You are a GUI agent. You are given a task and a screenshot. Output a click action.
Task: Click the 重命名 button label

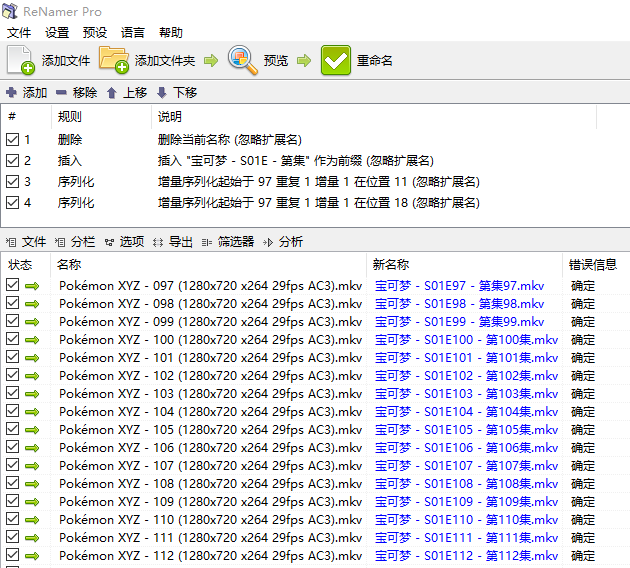pos(375,61)
